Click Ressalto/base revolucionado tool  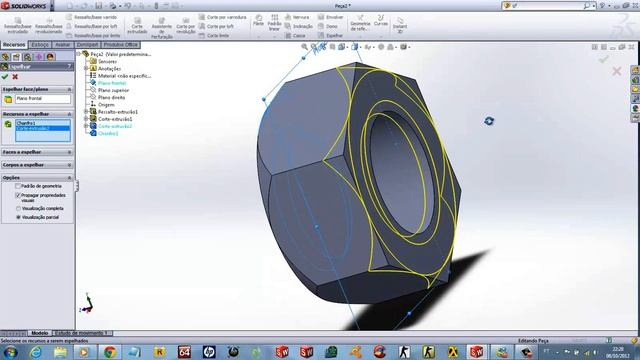[x=49, y=25]
